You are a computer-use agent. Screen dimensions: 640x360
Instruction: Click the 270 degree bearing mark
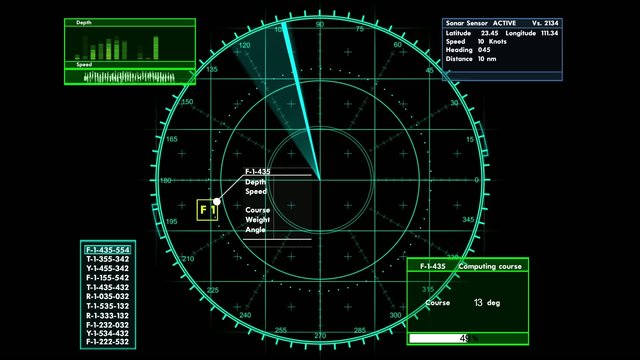point(320,336)
